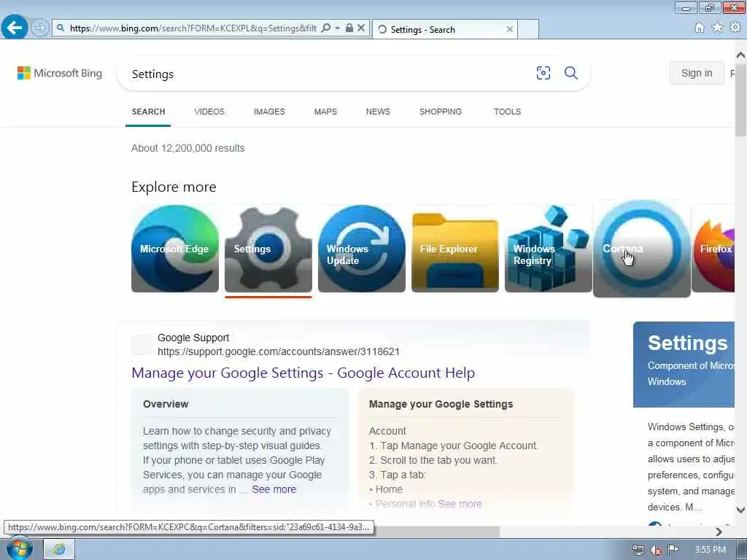747x560 pixels.
Task: Open a new blank tab
Action: pyautogui.click(x=528, y=29)
